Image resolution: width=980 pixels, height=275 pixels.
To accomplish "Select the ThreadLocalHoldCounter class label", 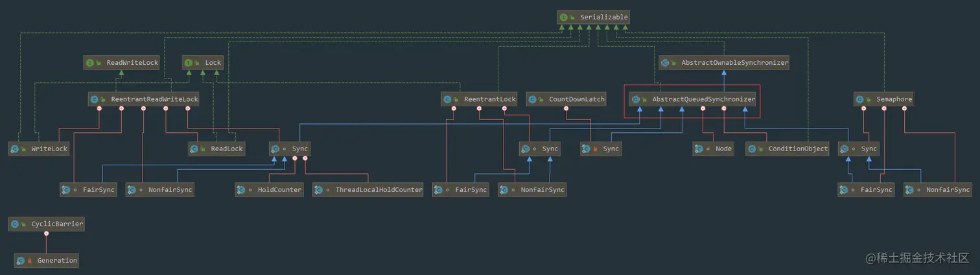I will pyautogui.click(x=379, y=190).
